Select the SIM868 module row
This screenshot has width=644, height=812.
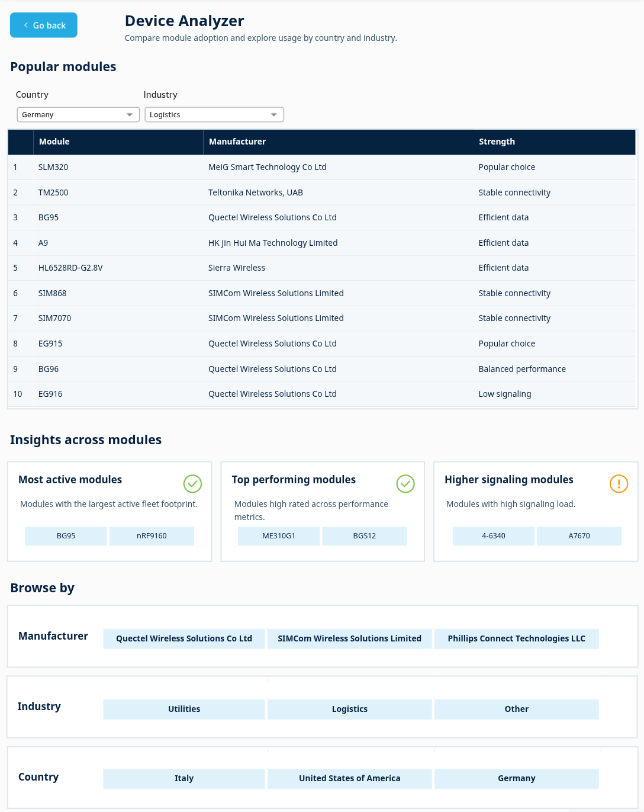pos(321,293)
